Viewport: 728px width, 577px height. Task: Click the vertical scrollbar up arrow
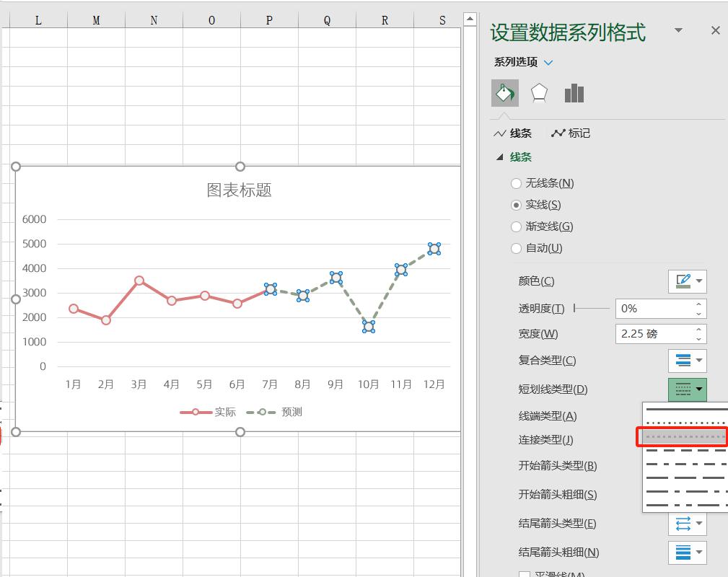[470, 19]
